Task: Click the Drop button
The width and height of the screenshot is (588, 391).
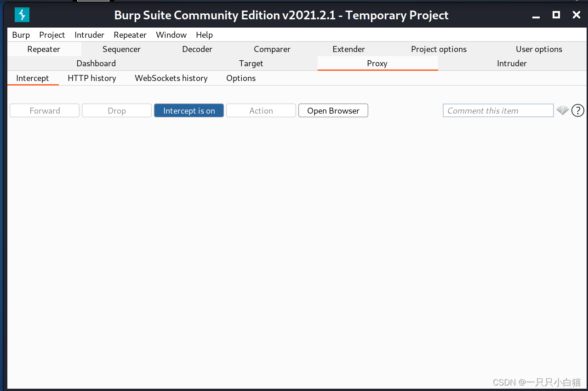Action: (x=117, y=110)
